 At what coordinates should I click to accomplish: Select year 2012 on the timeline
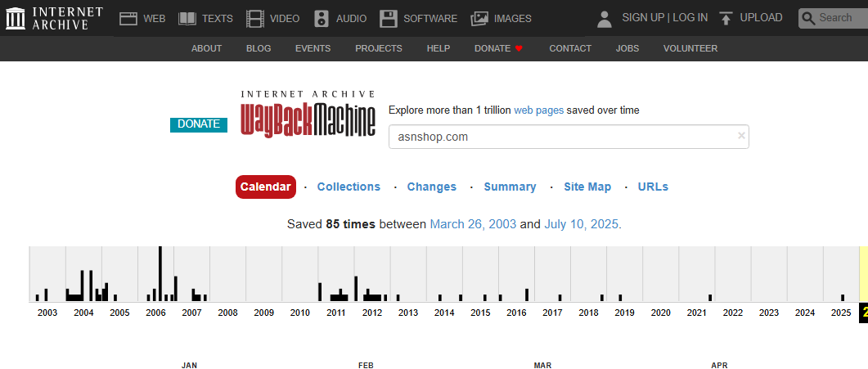372,313
